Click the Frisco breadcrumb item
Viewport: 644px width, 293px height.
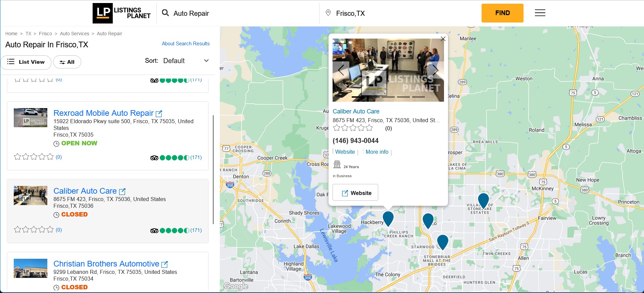pos(45,34)
